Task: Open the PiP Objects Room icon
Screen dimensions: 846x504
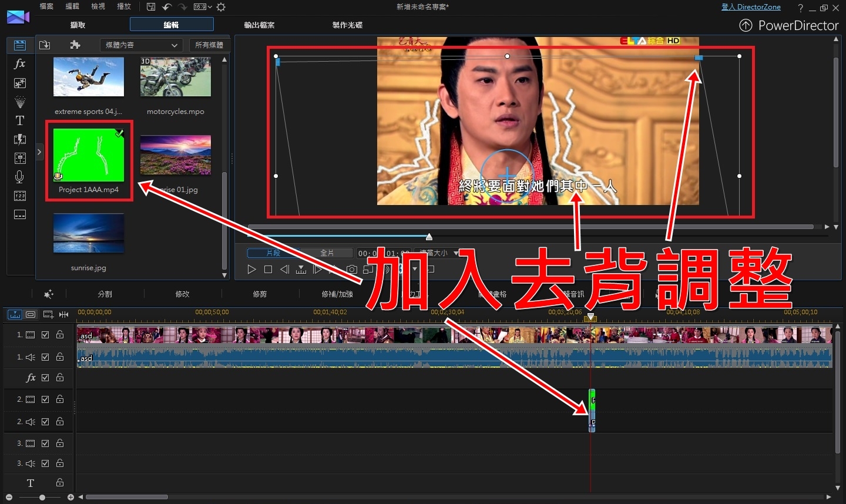Action: (x=20, y=83)
